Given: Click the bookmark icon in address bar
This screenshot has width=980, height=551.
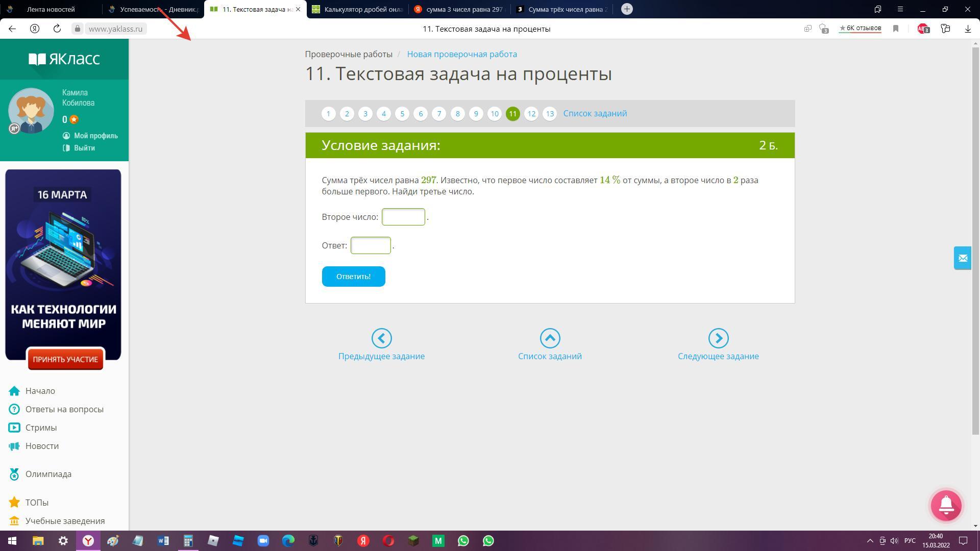Looking at the screenshot, I should point(895,29).
